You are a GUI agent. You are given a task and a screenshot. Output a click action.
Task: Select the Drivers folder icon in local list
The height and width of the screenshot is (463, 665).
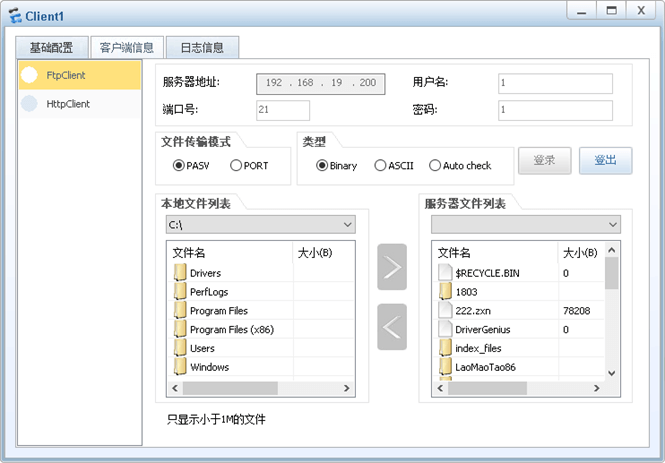(180, 273)
